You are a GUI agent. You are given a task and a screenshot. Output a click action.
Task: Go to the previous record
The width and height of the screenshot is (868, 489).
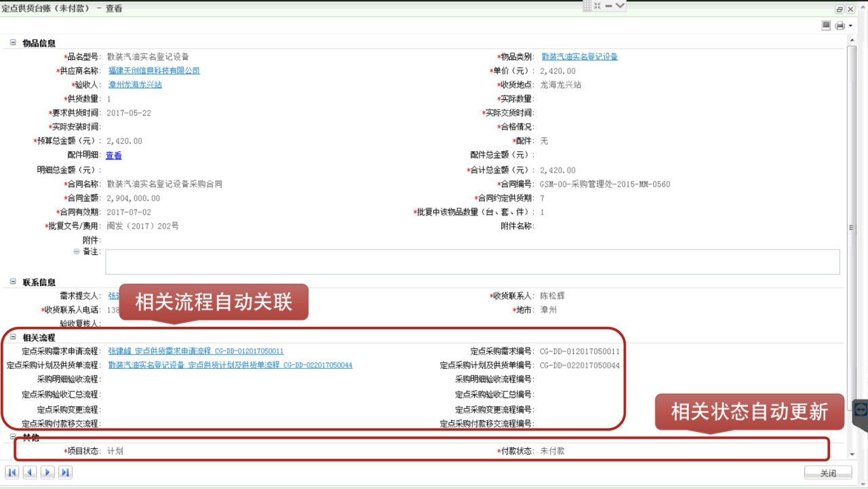pyautogui.click(x=30, y=472)
